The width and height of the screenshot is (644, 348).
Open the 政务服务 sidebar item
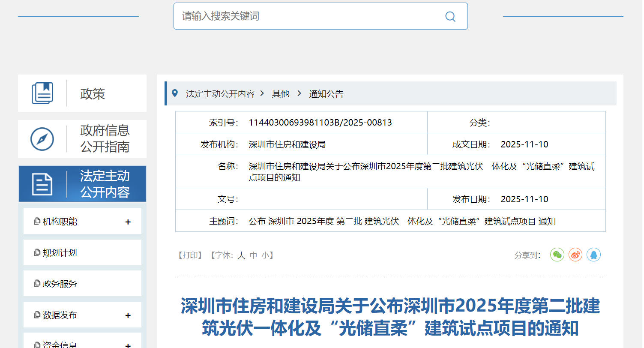60,284
